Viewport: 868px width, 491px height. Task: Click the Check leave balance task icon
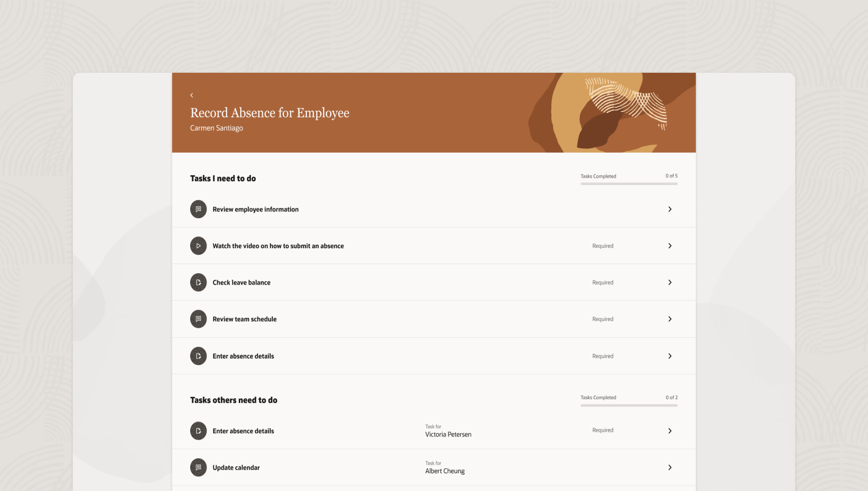click(x=198, y=282)
